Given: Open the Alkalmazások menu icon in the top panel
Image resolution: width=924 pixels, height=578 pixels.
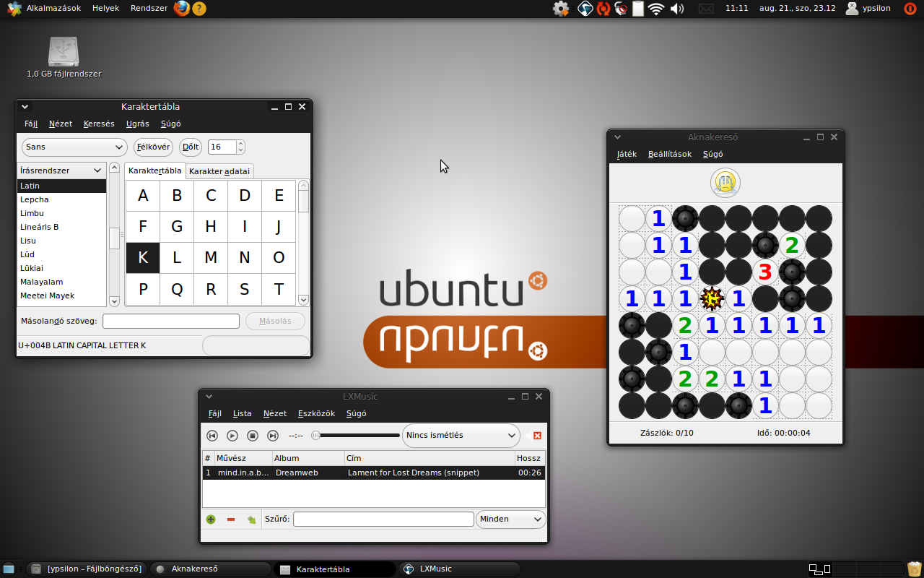Looking at the screenshot, I should [x=14, y=9].
